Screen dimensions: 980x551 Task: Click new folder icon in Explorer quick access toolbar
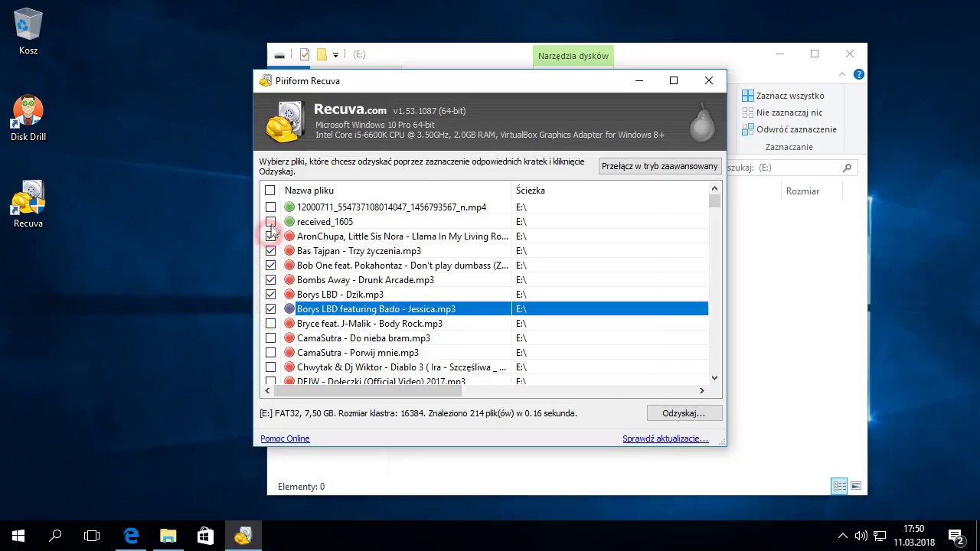click(322, 54)
